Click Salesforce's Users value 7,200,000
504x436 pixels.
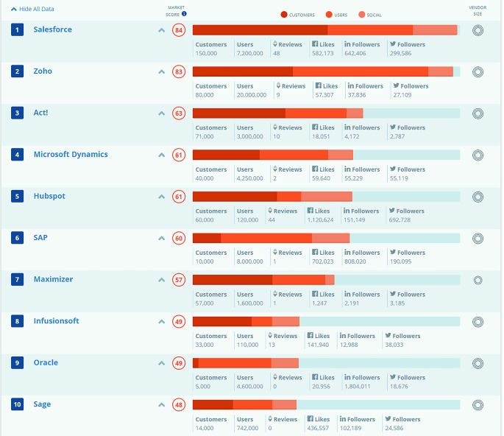[249, 54]
